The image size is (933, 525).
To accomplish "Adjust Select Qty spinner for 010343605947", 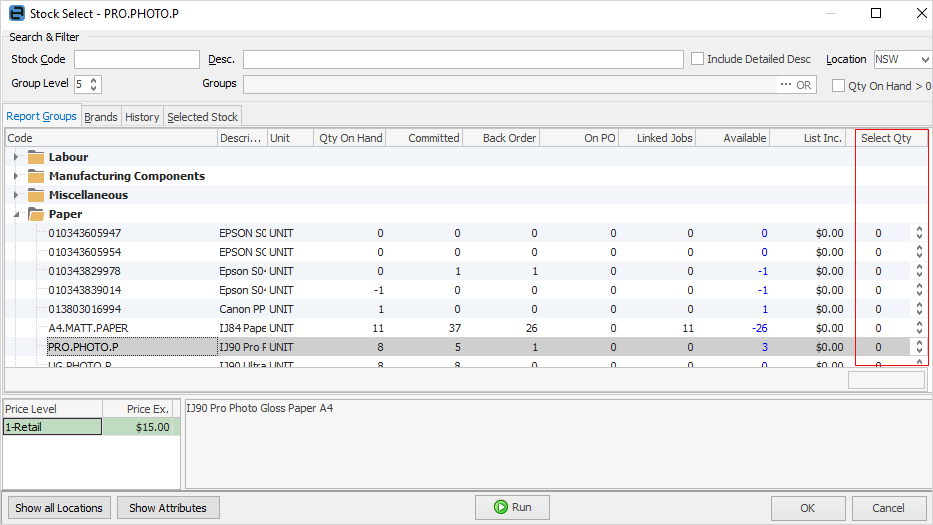I will (919, 233).
